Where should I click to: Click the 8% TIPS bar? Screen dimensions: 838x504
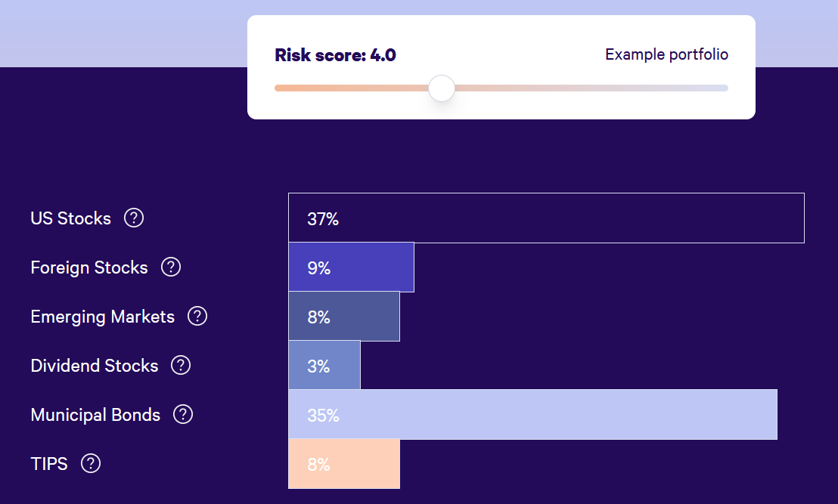click(x=344, y=464)
